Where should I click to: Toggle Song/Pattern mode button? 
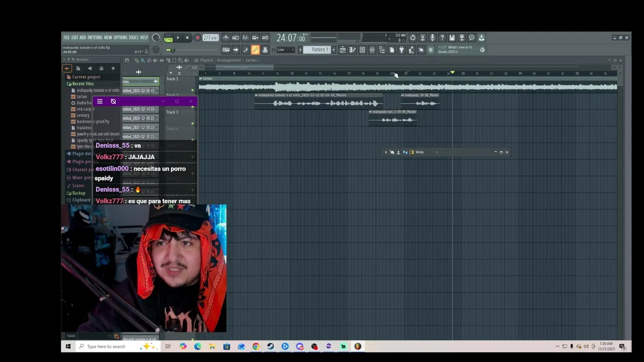168,38
